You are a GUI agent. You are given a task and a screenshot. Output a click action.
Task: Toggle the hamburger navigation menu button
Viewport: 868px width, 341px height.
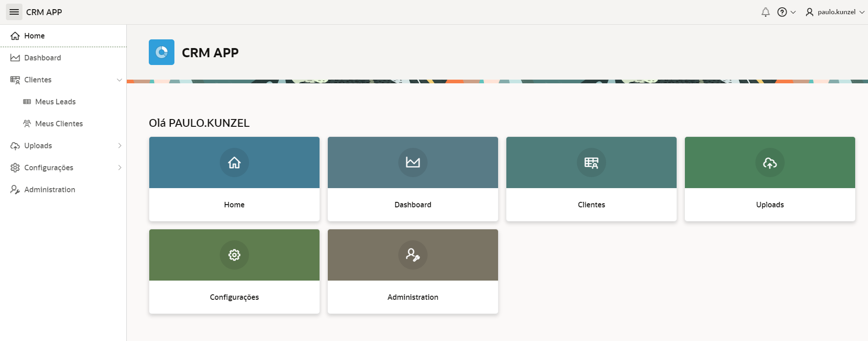[14, 12]
